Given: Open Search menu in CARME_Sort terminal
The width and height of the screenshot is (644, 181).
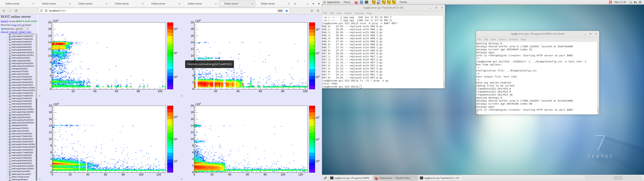Looking at the screenshot, I should point(502,40).
